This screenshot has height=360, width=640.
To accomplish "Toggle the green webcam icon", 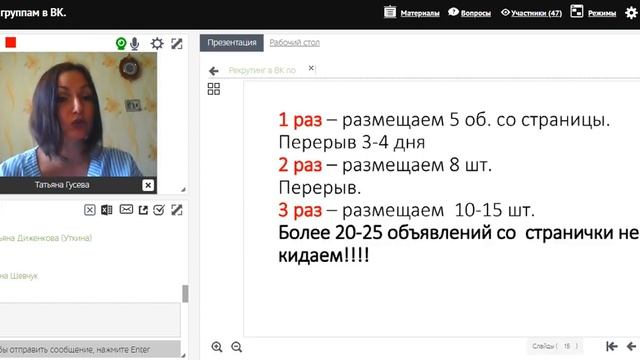I will 121,43.
